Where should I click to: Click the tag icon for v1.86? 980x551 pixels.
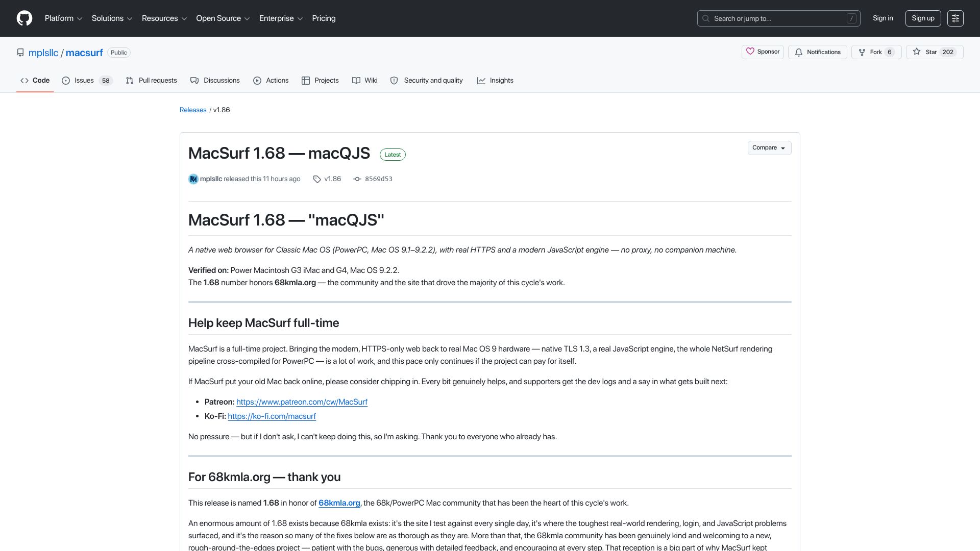[x=317, y=179]
